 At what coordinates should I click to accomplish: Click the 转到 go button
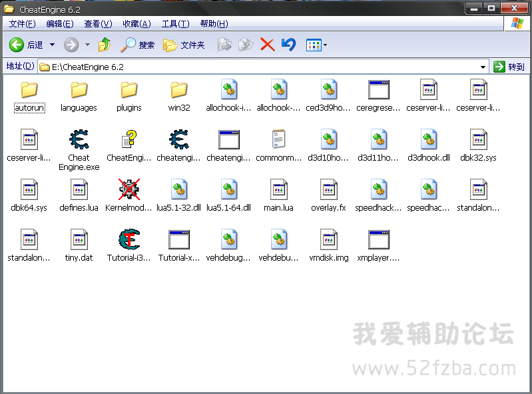[509, 67]
